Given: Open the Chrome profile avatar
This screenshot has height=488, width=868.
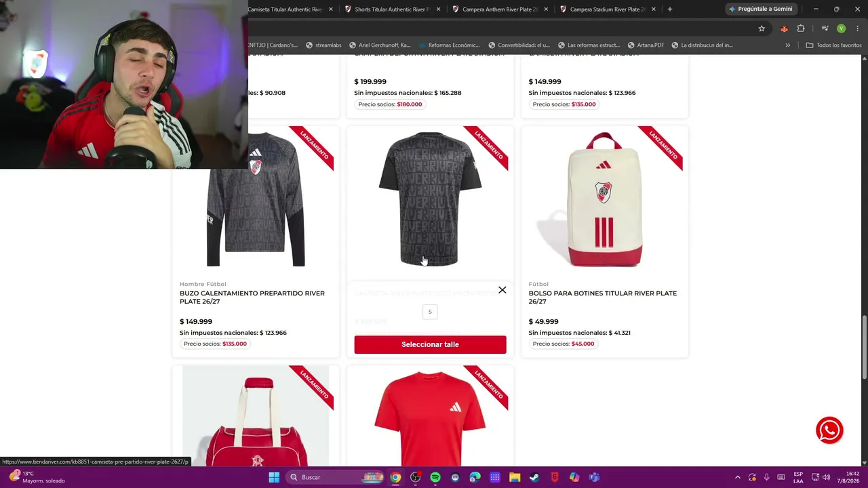Looking at the screenshot, I should [x=841, y=28].
